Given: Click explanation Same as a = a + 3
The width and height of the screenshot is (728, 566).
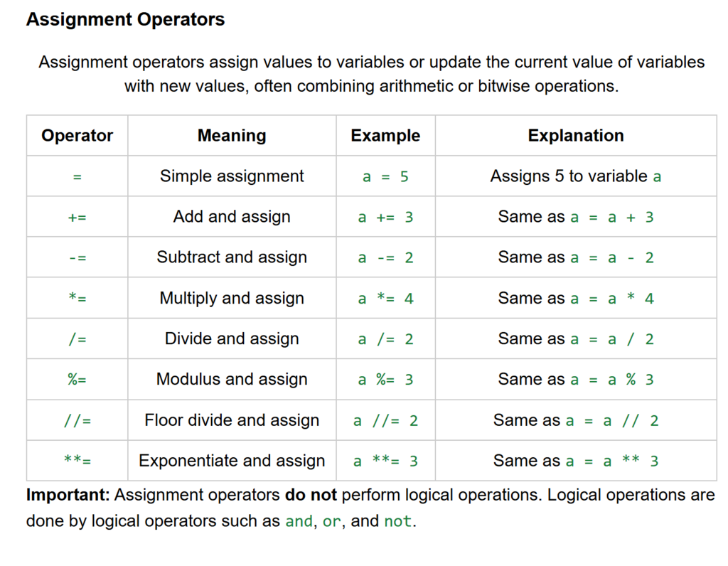Looking at the screenshot, I should pyautogui.click(x=576, y=217).
